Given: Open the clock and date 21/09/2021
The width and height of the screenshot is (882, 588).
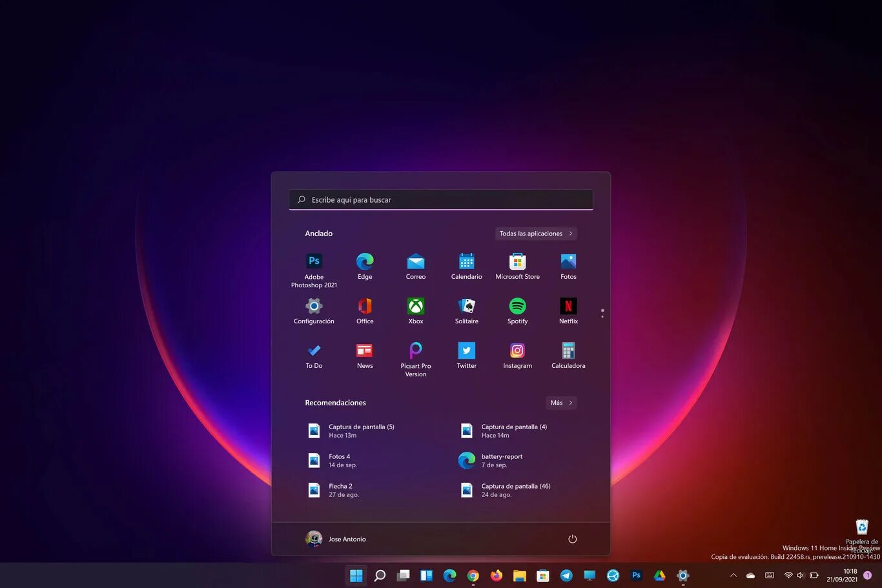Looking at the screenshot, I should pyautogui.click(x=842, y=575).
